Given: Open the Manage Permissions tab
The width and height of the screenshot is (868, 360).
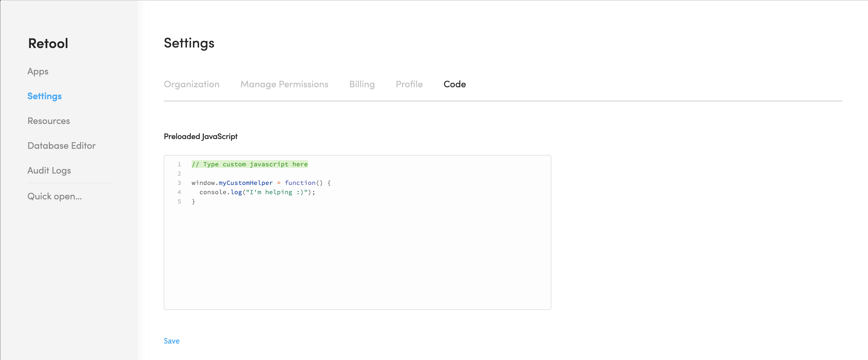Looking at the screenshot, I should click(x=284, y=84).
